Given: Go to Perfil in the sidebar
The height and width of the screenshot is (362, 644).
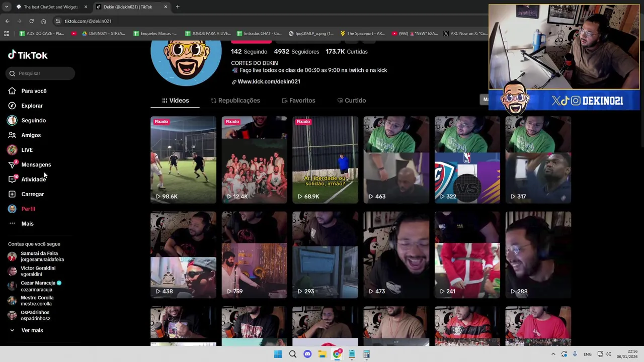Looking at the screenshot, I should 22,209.
